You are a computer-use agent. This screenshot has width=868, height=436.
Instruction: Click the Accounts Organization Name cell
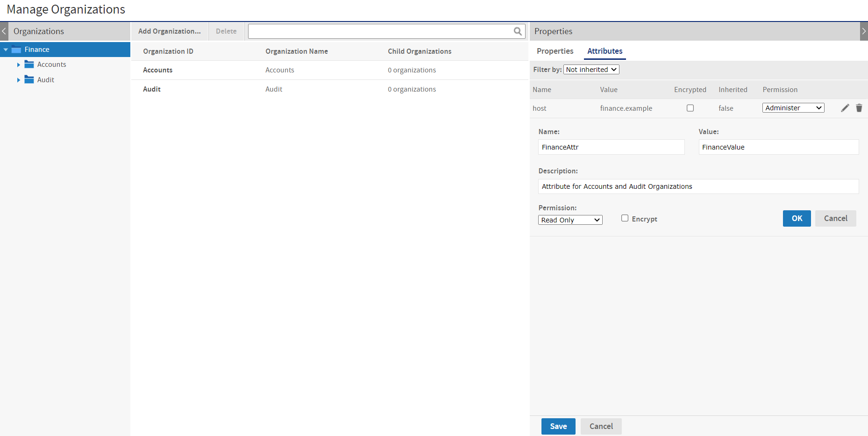coord(280,70)
